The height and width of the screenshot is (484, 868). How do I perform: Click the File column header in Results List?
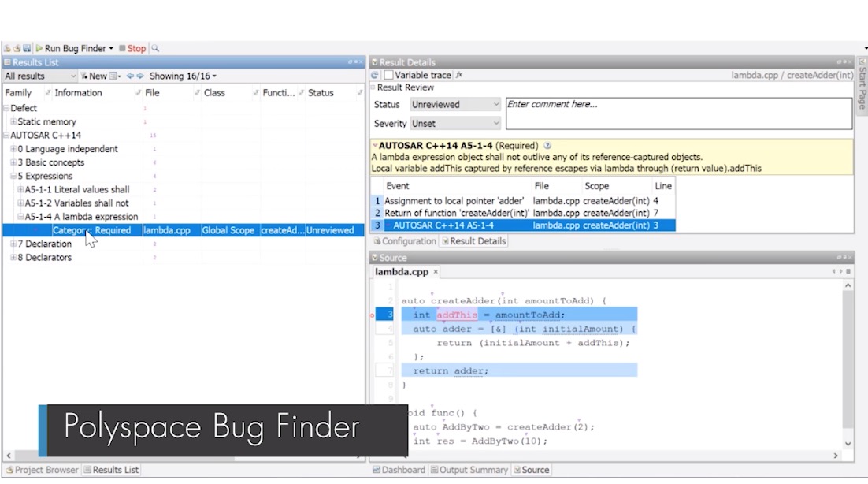[152, 93]
